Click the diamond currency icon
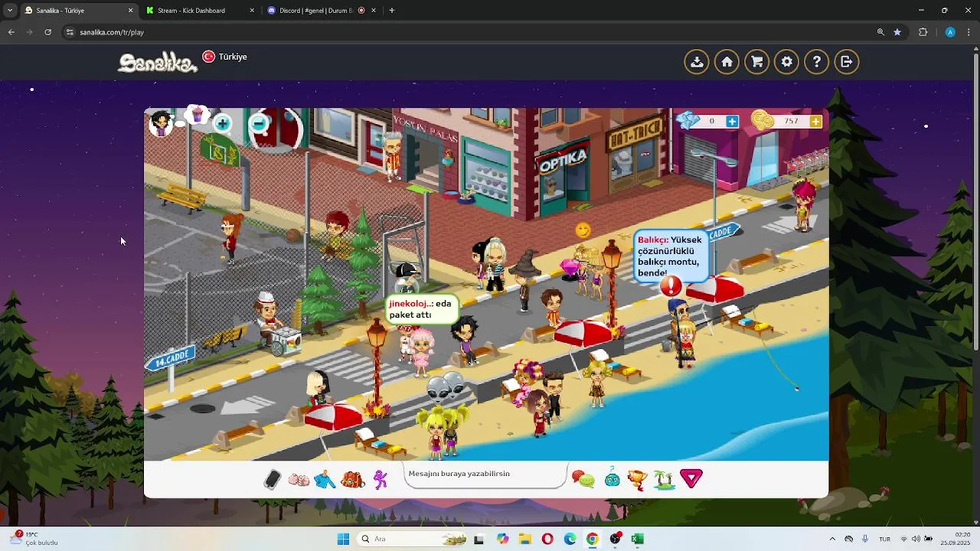 click(x=688, y=120)
